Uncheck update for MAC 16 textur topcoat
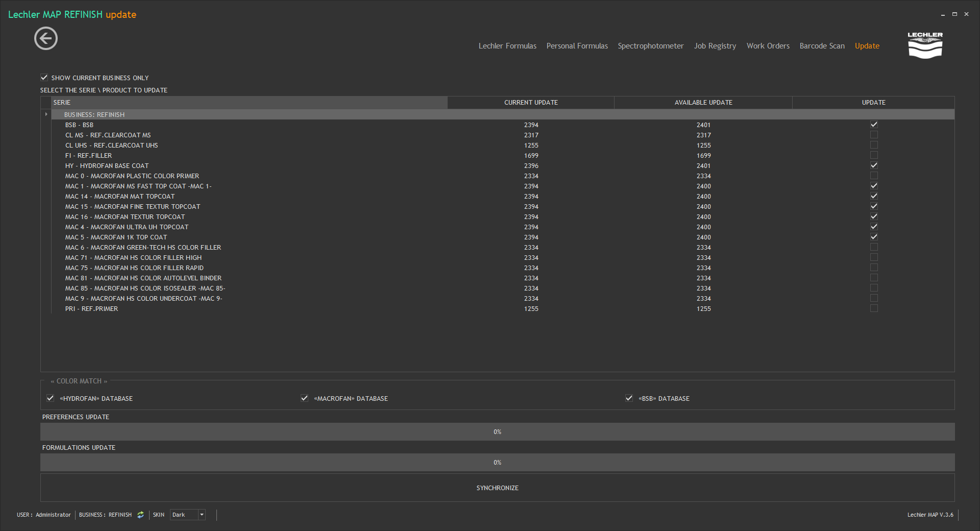Viewport: 980px width, 531px height. (874, 216)
